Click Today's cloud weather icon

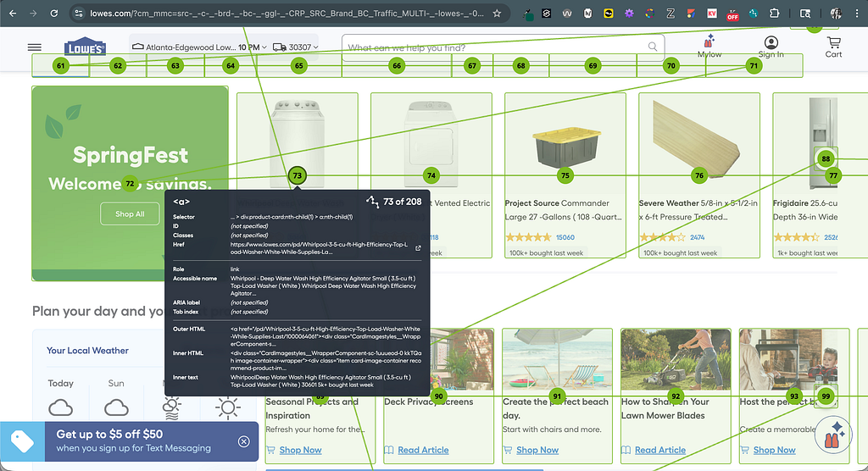click(x=60, y=408)
